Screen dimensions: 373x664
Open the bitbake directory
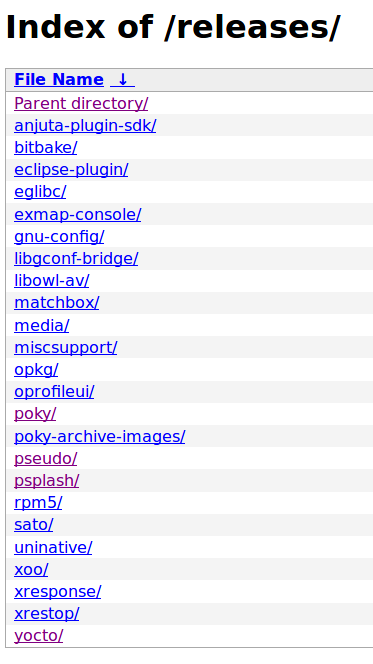[x=46, y=147]
